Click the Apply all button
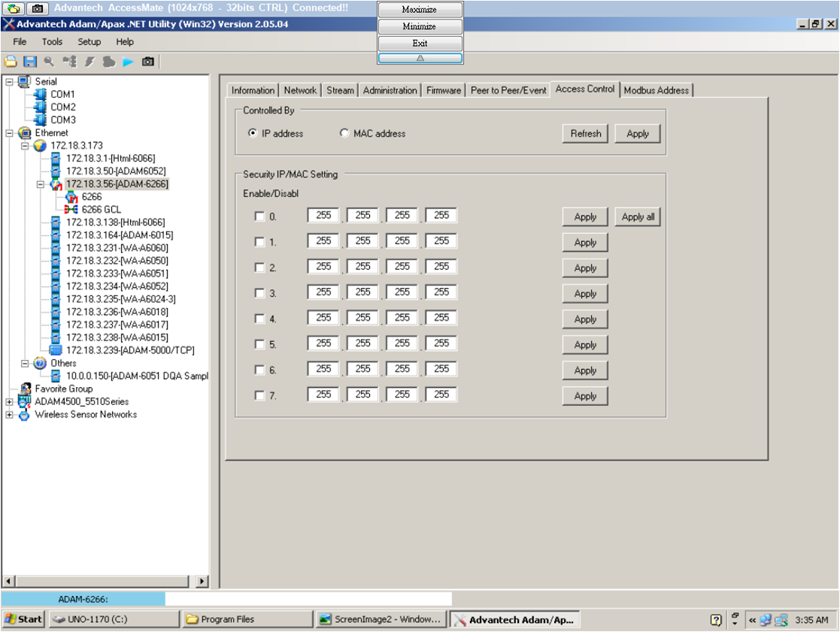This screenshot has width=840, height=632. [638, 216]
